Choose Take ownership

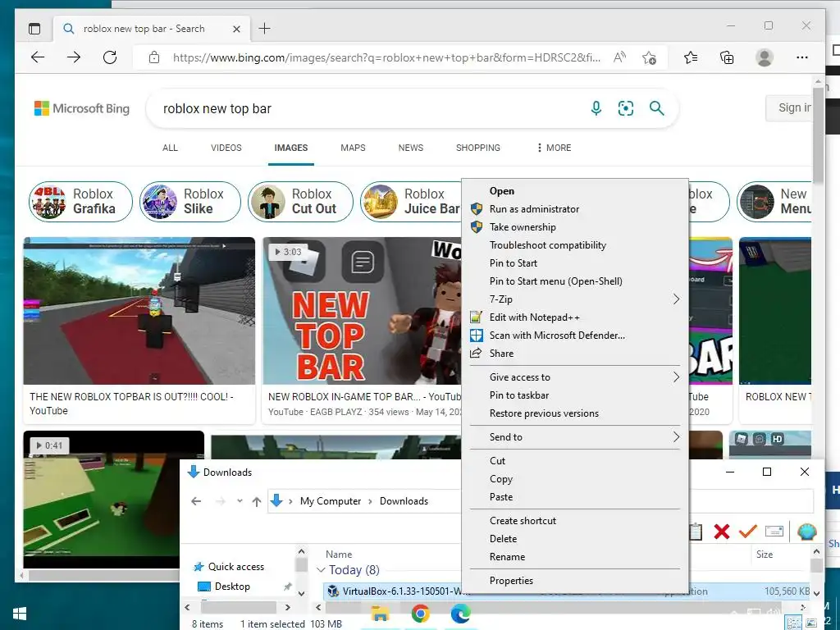pos(575,227)
